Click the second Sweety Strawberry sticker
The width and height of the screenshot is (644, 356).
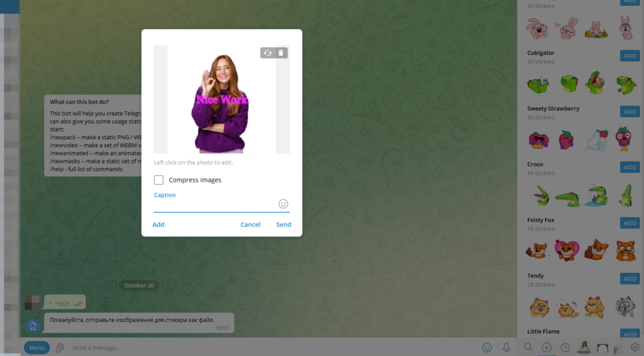[x=566, y=140]
